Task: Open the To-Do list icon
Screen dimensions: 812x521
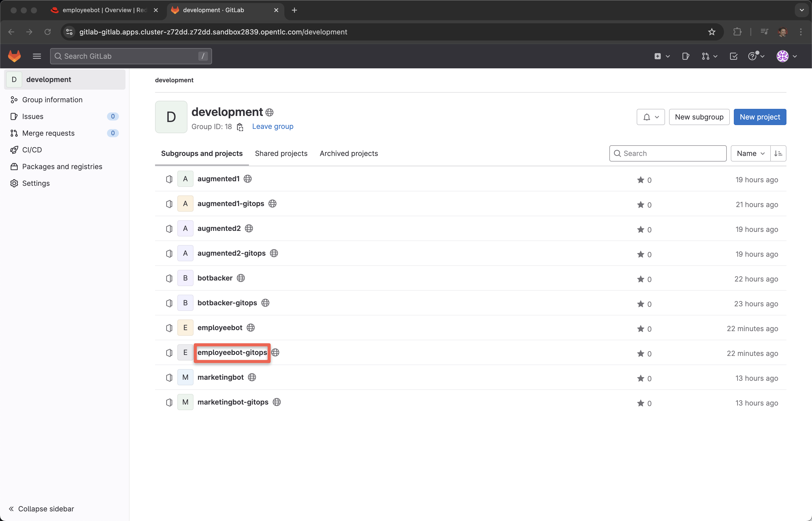Action: click(x=733, y=56)
